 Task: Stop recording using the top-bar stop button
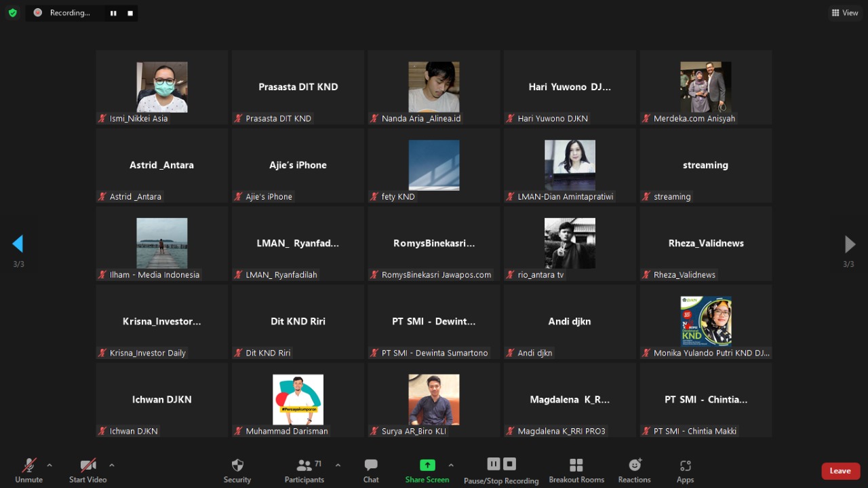[x=130, y=13]
